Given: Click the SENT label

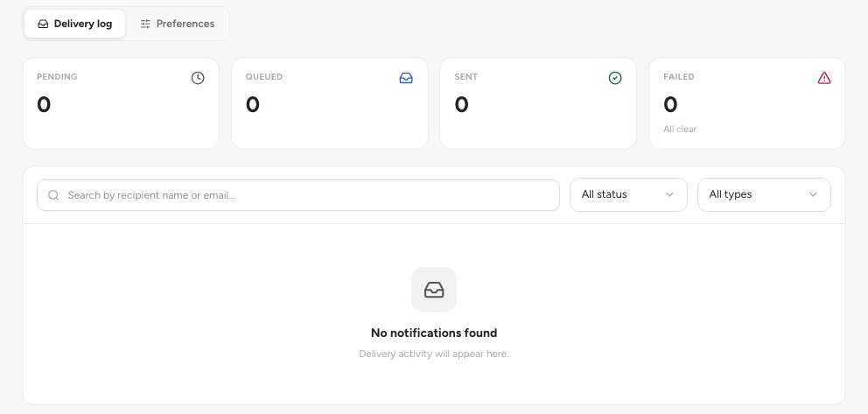Looking at the screenshot, I should click(466, 77).
